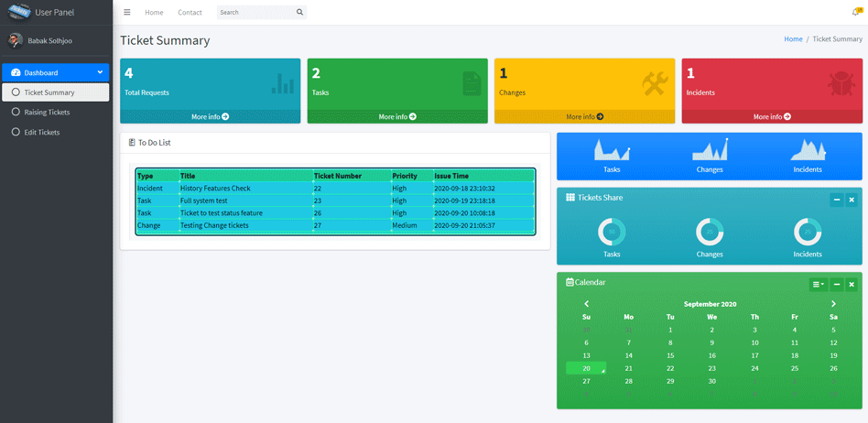Close the Tickets Share panel

point(852,200)
